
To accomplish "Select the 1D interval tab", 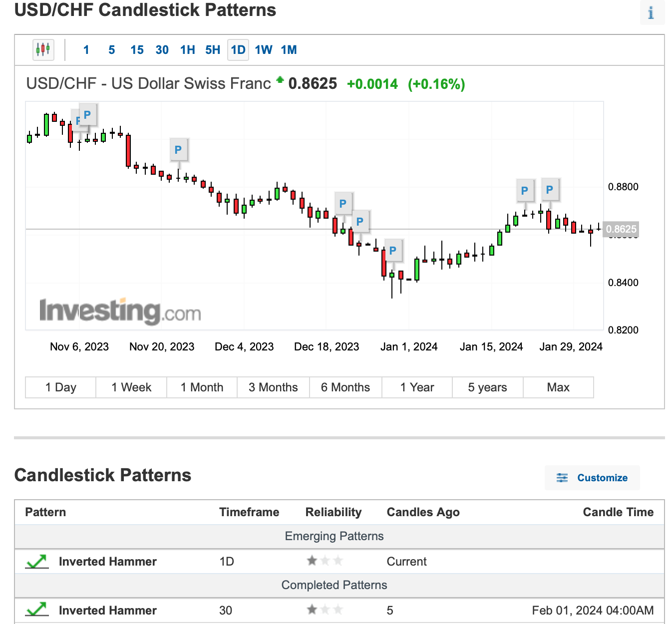I will (x=238, y=50).
